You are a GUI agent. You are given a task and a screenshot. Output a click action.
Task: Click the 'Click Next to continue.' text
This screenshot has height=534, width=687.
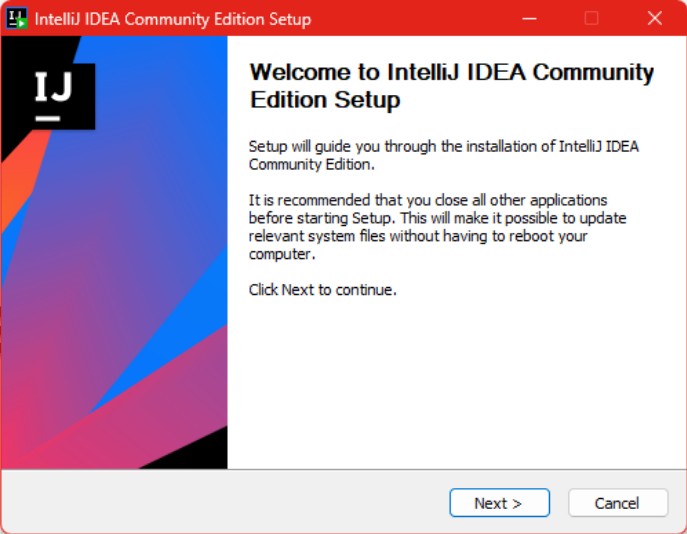322,290
